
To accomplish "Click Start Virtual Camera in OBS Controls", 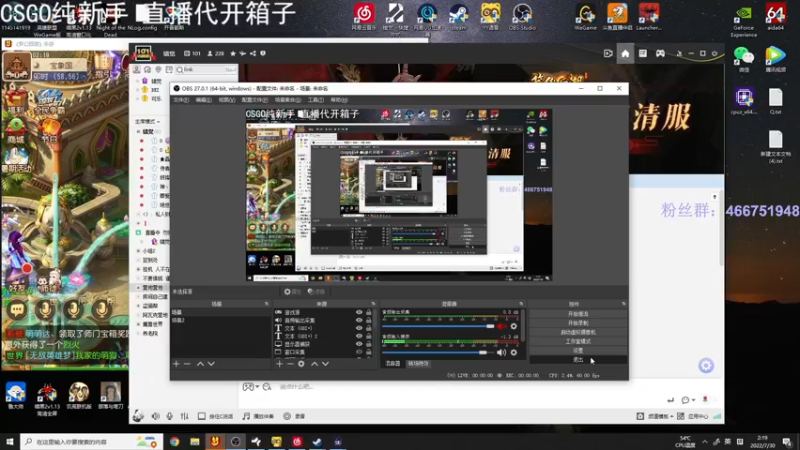I will pos(578,332).
